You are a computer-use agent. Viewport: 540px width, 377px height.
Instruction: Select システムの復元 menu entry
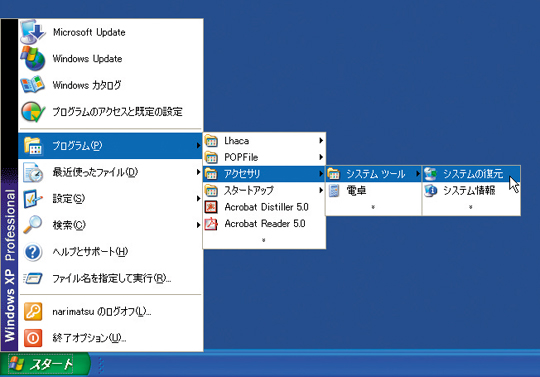click(x=471, y=174)
